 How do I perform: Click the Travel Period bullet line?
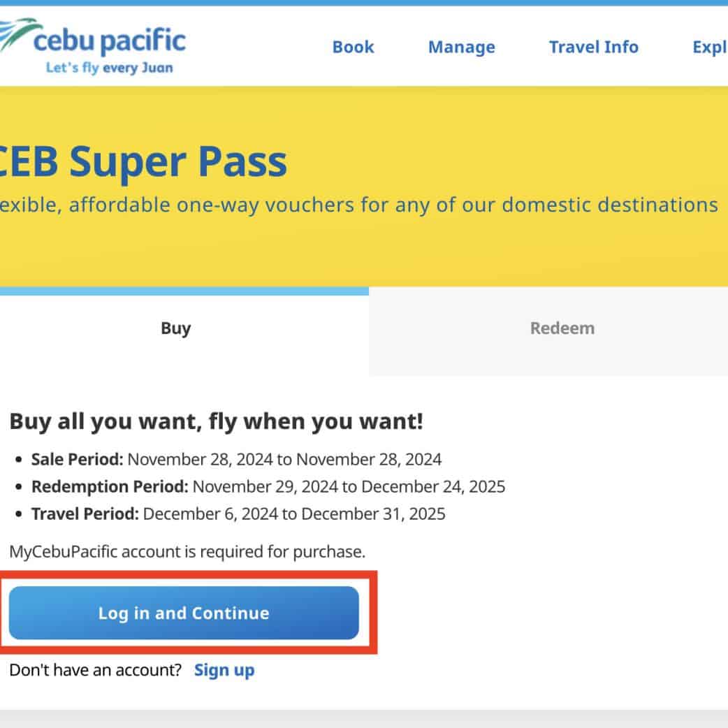click(238, 514)
